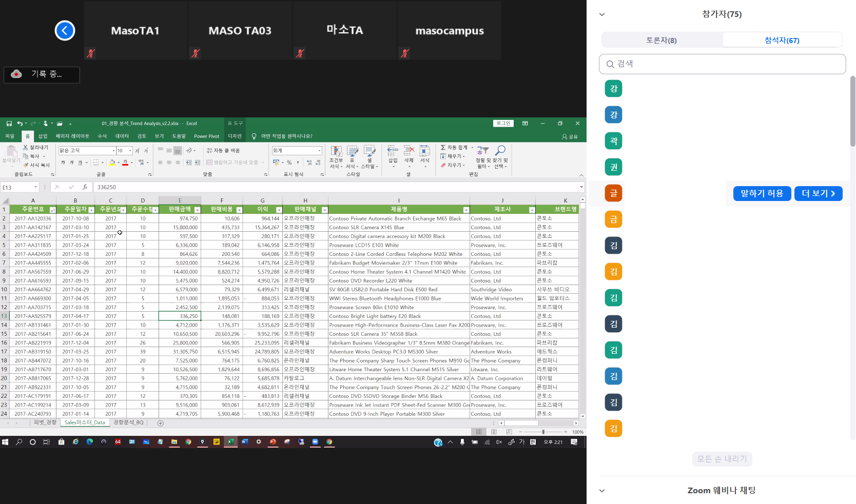Click the blue back arrow in Zoom

point(65,31)
